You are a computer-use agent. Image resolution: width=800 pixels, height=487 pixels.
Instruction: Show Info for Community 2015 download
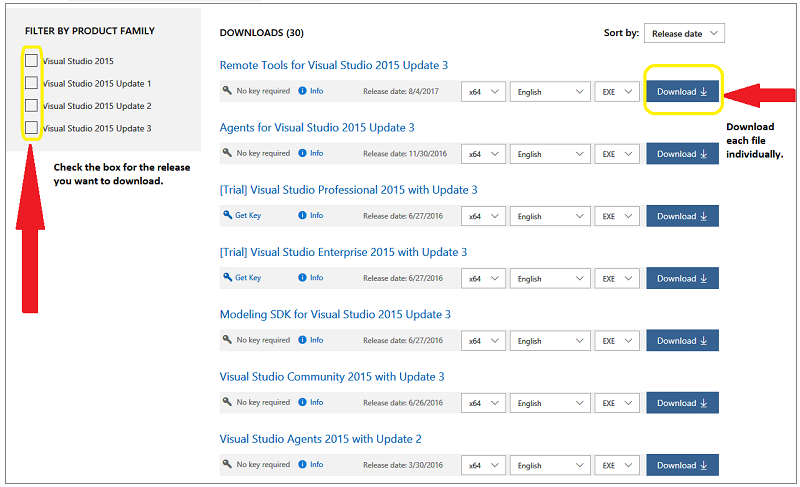311,402
